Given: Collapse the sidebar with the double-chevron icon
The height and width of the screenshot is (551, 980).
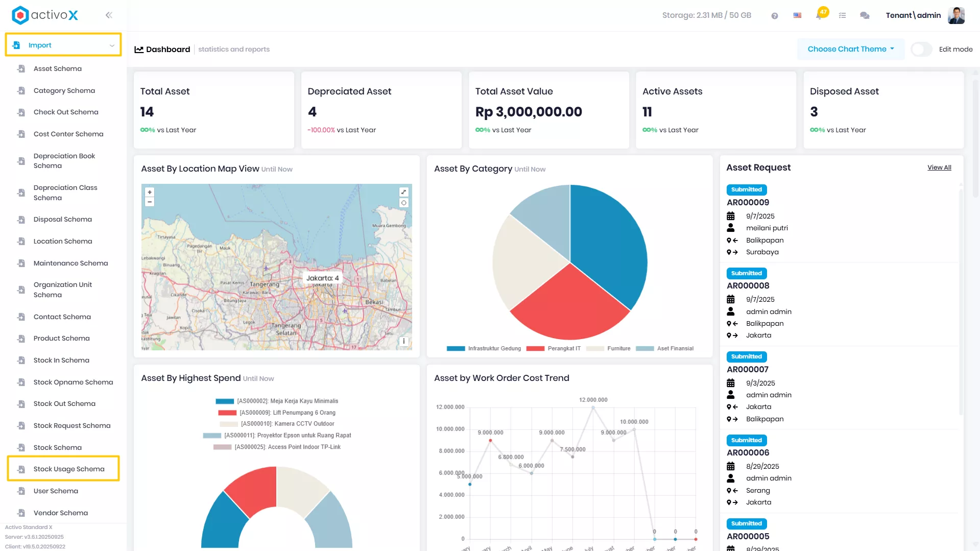Looking at the screenshot, I should pyautogui.click(x=109, y=15).
